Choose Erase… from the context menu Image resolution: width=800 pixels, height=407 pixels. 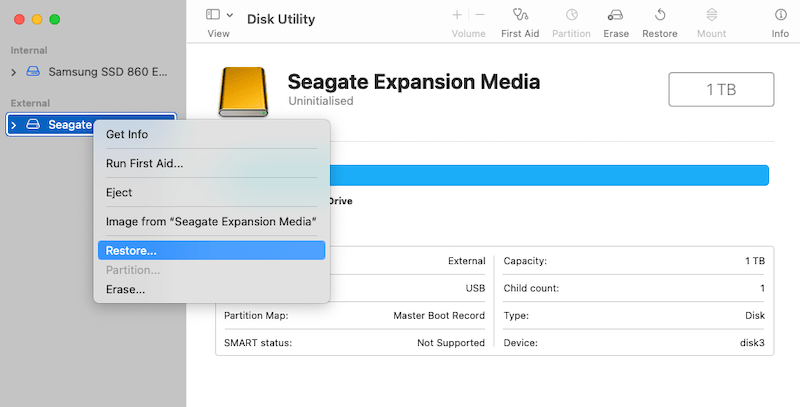tap(125, 289)
